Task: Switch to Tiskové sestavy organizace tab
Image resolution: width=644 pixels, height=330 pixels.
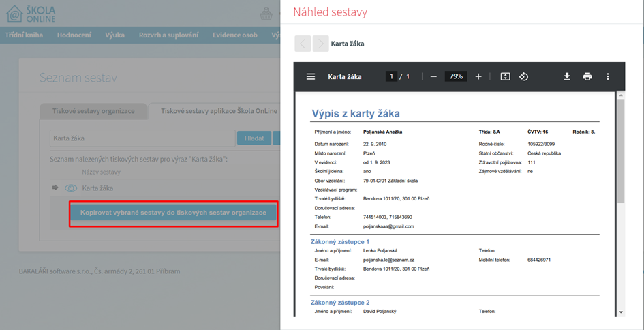Action: [93, 111]
